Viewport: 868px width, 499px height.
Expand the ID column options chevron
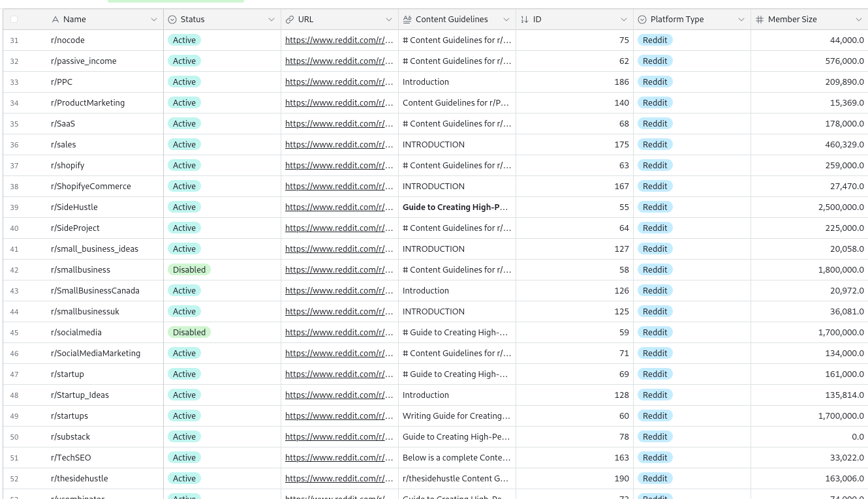pyautogui.click(x=624, y=20)
